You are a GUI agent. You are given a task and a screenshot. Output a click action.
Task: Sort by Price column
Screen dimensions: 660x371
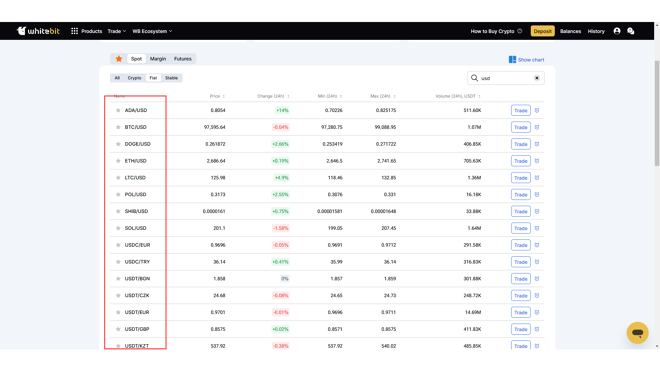[217, 96]
